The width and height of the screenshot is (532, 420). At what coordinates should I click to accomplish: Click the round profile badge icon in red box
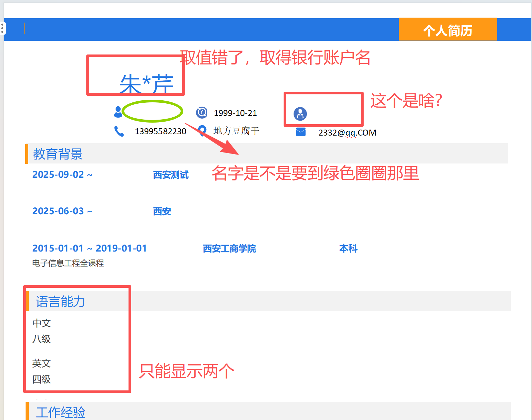pos(300,114)
